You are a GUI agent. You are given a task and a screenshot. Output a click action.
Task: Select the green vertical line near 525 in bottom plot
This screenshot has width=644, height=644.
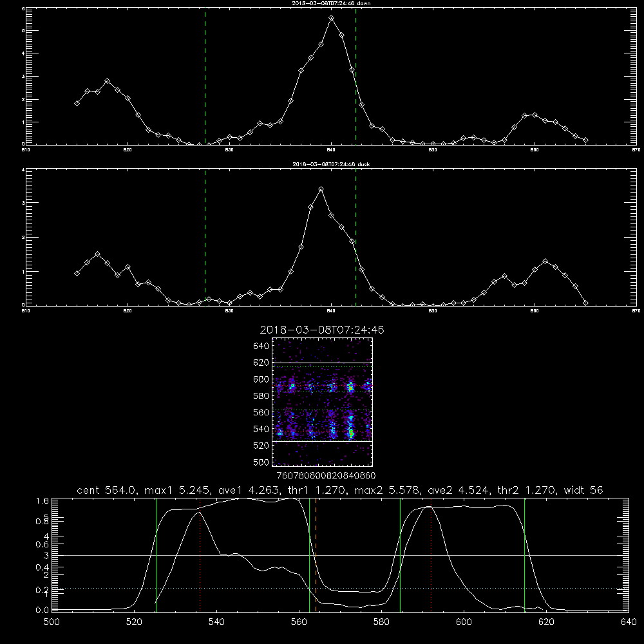coord(156,555)
